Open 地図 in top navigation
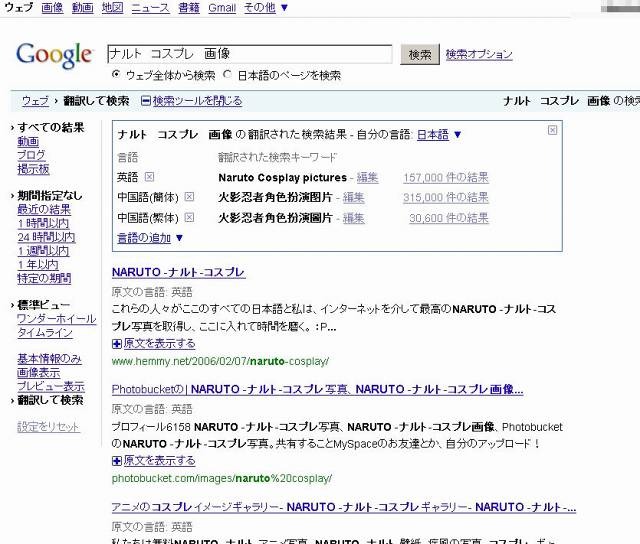Screen dimensions: 640x544 tap(112, 7)
